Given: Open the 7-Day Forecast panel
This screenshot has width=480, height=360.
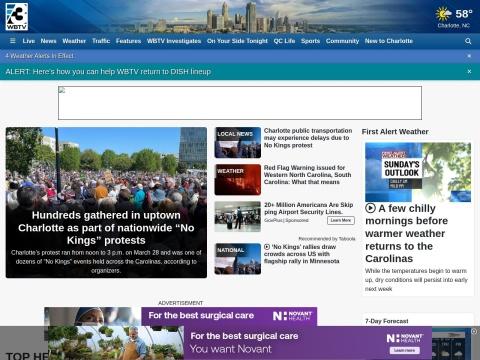Looking at the screenshot, I should point(387,321).
